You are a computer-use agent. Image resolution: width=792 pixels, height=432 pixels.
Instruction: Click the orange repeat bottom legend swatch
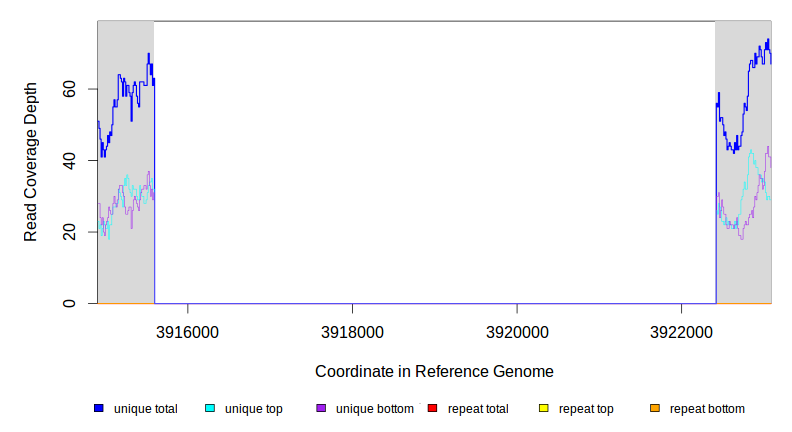(655, 409)
